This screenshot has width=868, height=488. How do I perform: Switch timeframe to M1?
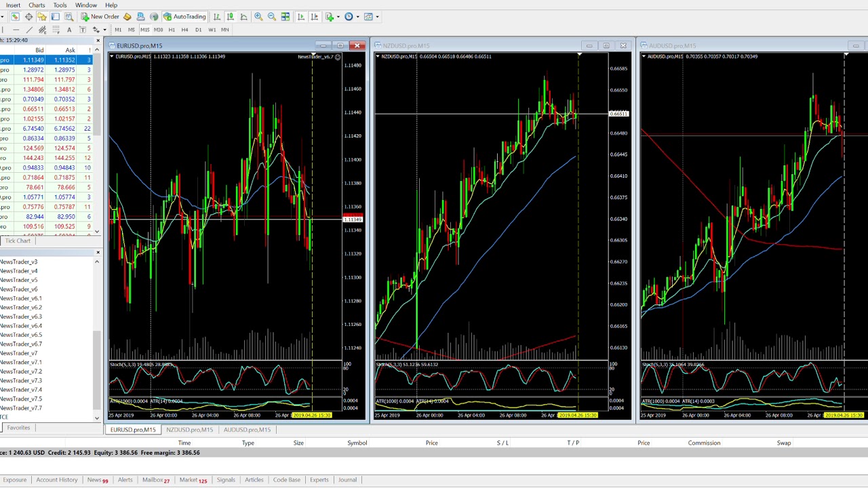(118, 30)
